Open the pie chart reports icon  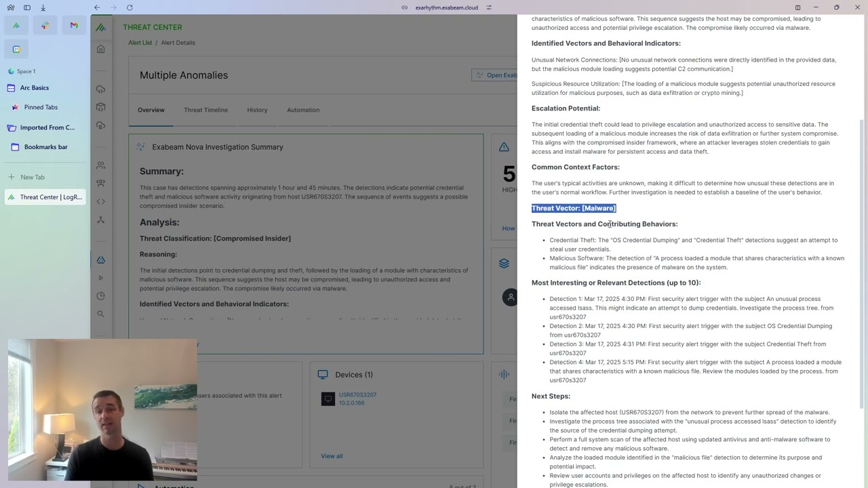coord(100,296)
